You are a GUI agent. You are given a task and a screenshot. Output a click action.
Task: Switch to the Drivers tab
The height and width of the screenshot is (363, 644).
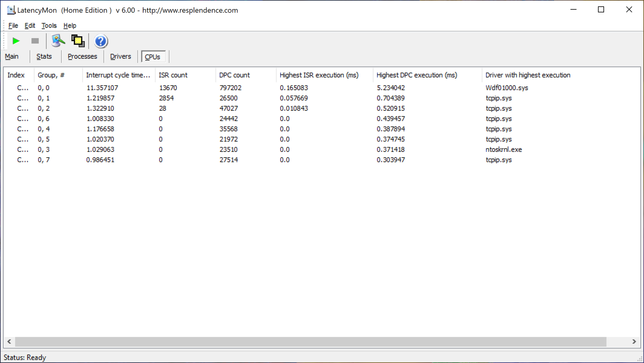click(x=120, y=56)
